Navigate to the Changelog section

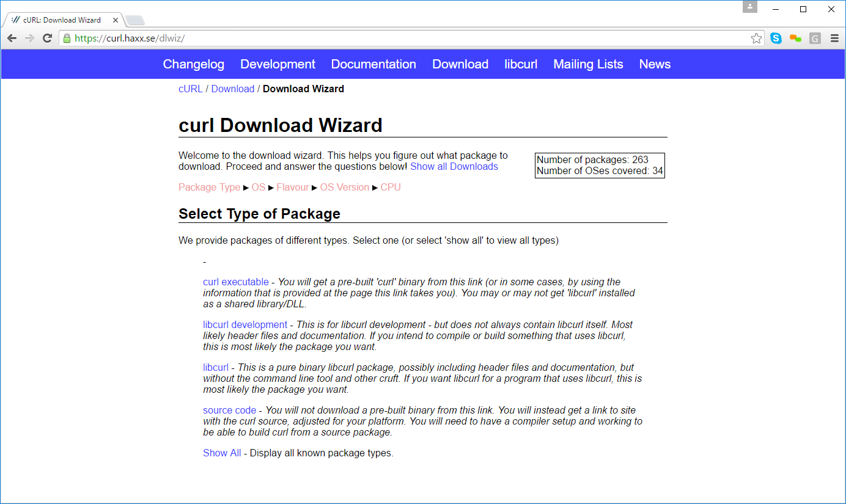tap(194, 64)
